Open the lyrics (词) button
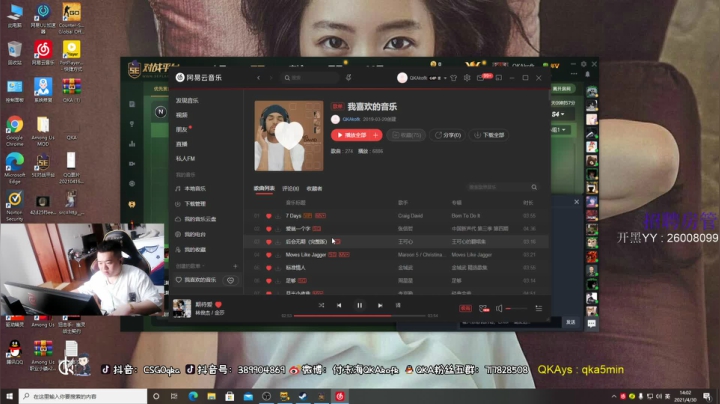 (x=398, y=305)
